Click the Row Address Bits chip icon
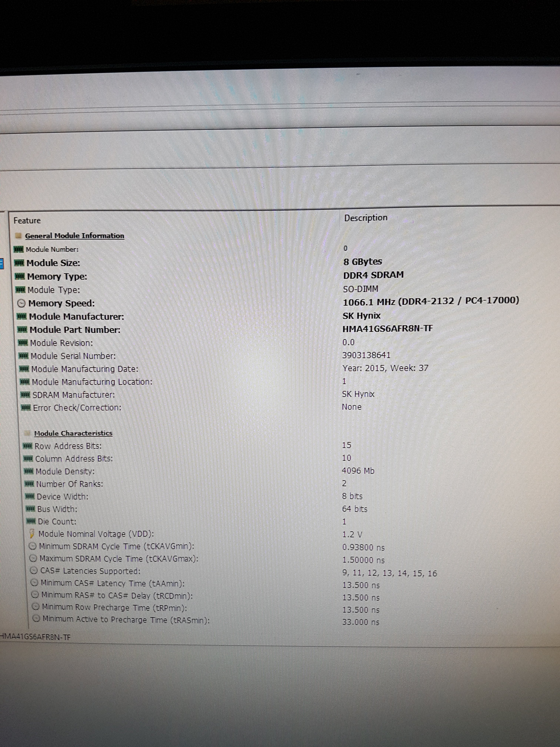Screen dimensions: 560x747 [28, 446]
